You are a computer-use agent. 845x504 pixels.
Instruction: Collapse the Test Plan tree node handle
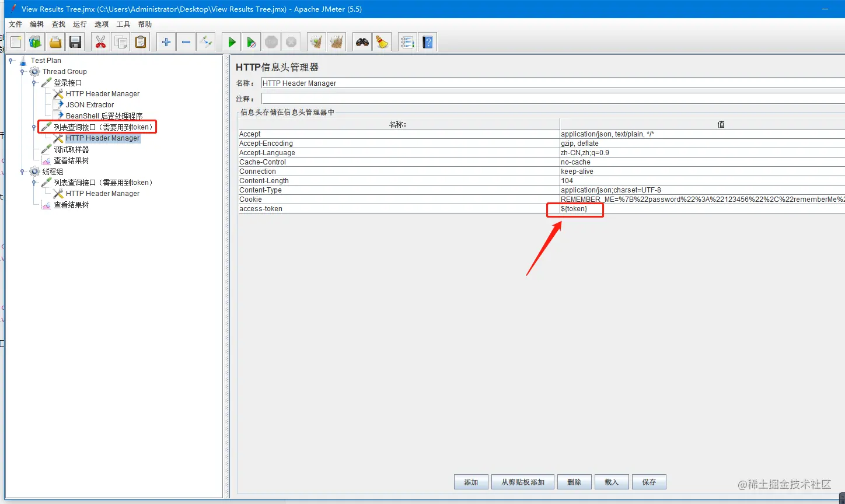[x=11, y=61]
